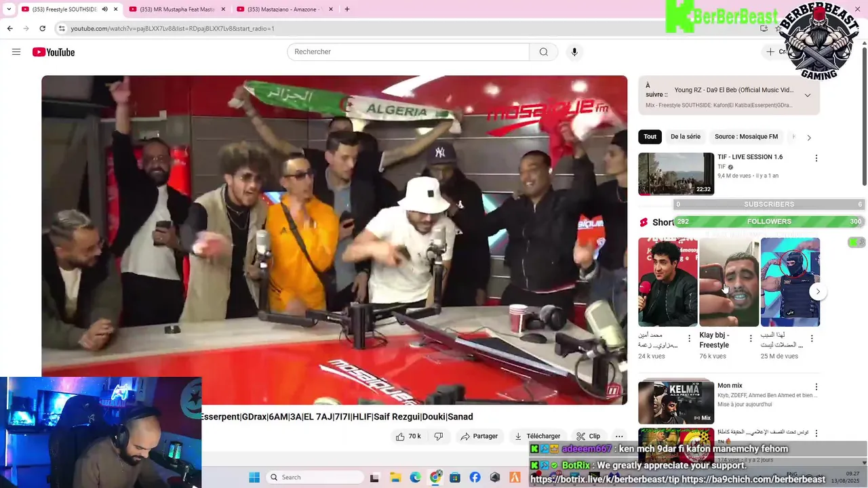868x488 pixels.
Task: Open options for the 24 k views short
Action: coord(689,338)
